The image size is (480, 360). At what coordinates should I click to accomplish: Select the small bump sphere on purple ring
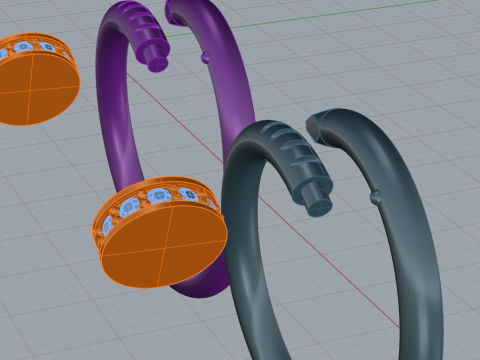pyautogui.click(x=205, y=57)
